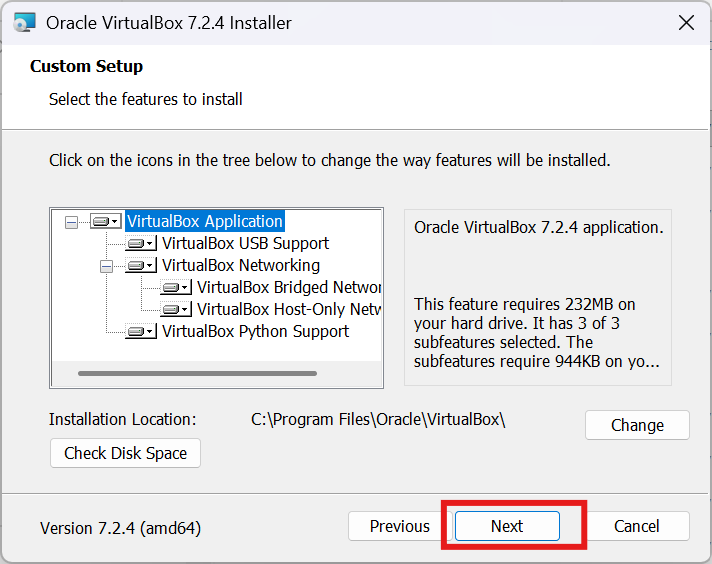Click the VirtualBox installer title bar icon
Screen dimensions: 712x564
(x=25, y=23)
